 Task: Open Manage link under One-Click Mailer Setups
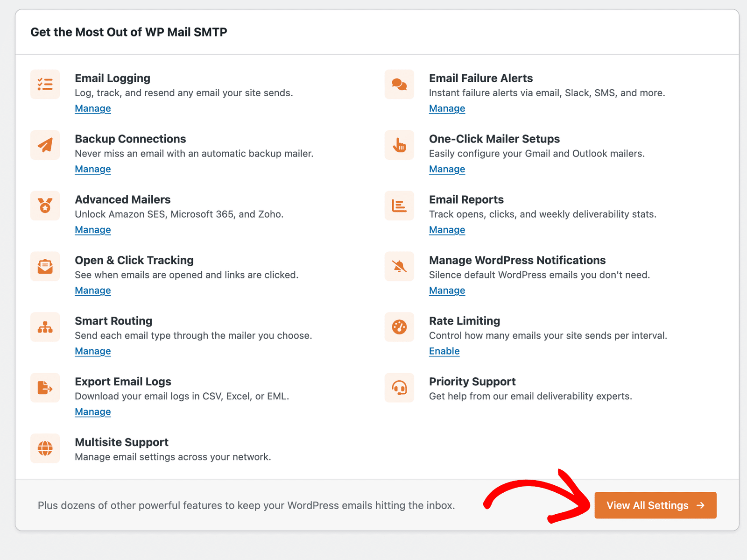(x=447, y=169)
